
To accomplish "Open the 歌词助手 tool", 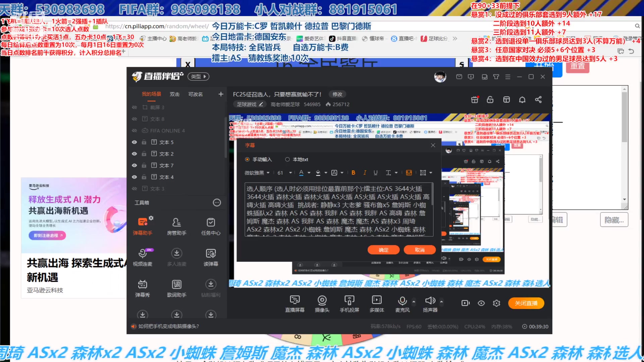I will 177,288.
